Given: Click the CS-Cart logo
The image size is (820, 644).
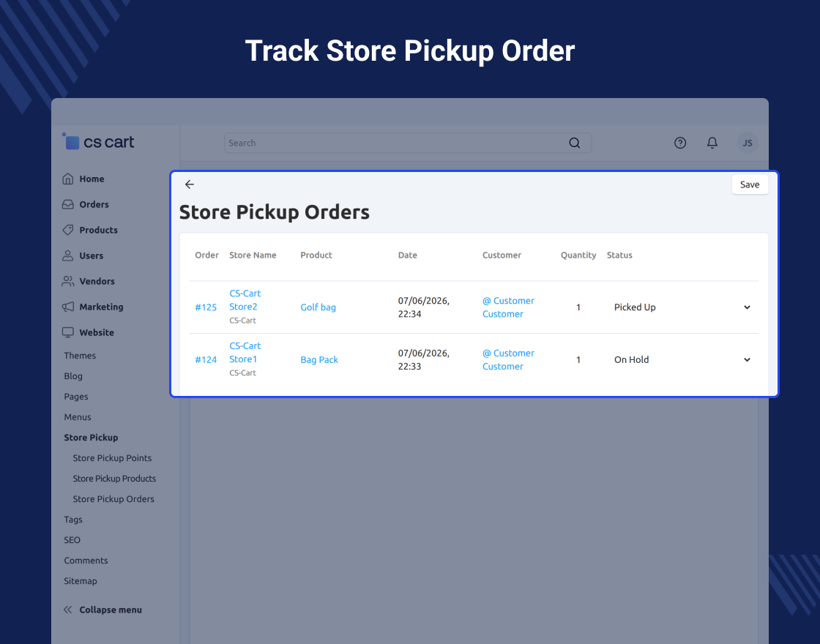Looking at the screenshot, I should (98, 142).
